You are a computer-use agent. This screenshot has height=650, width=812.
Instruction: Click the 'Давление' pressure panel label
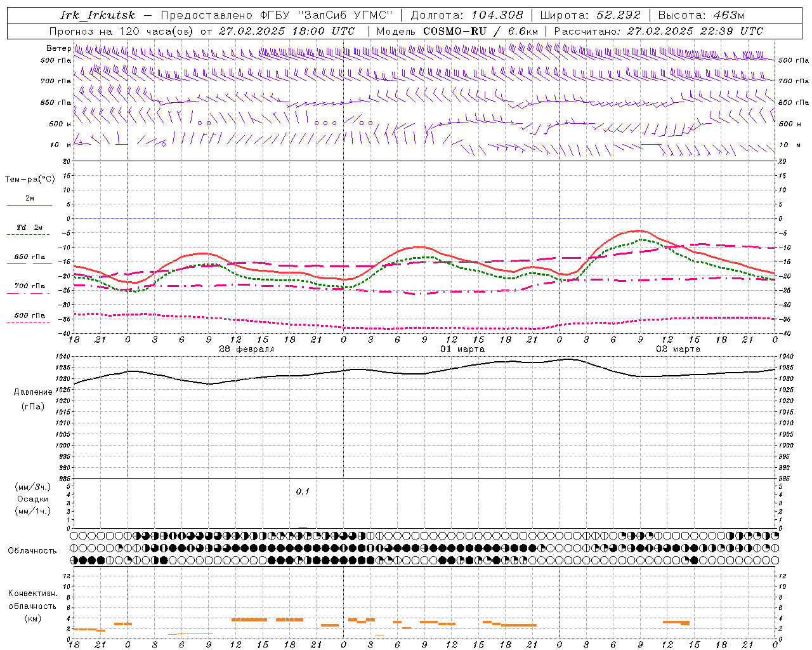[33, 392]
